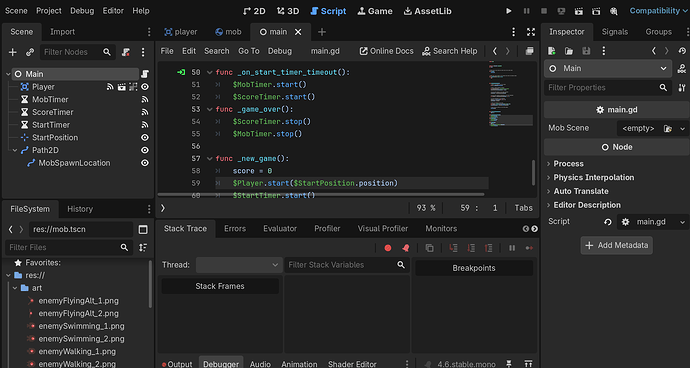
Task: Open the AssetLib view
Action: click(x=427, y=11)
